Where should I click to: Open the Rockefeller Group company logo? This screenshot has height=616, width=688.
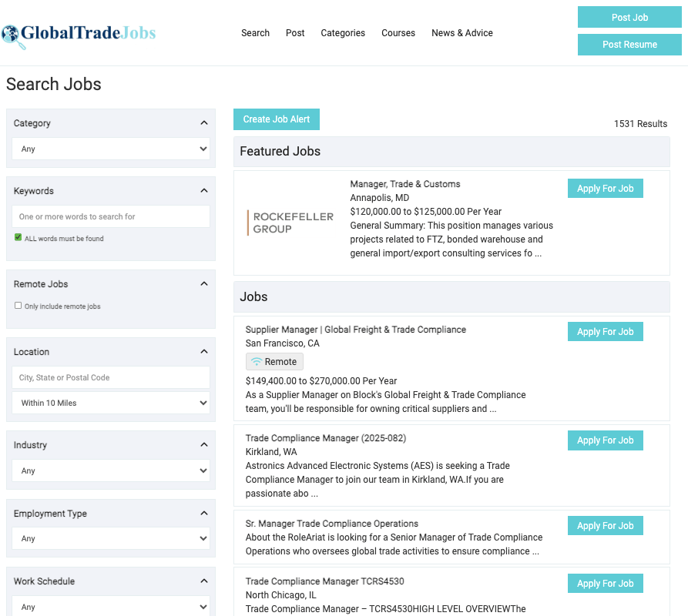point(290,223)
